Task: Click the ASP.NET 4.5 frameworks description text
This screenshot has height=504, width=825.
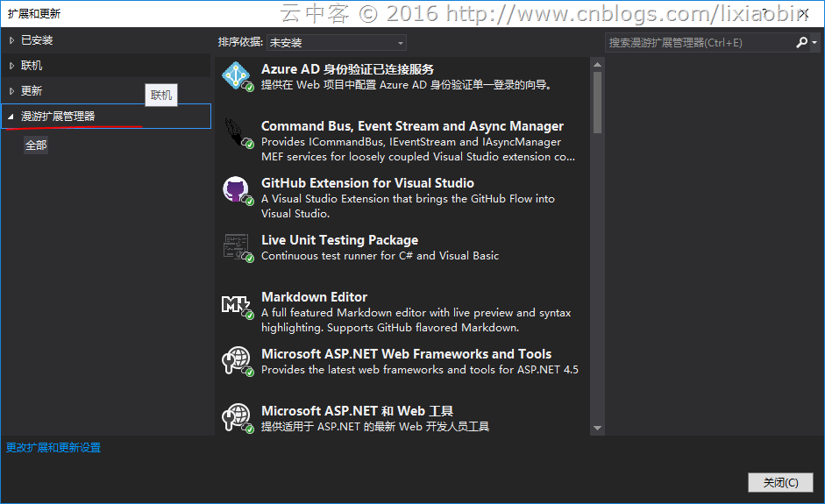Action: tap(419, 369)
